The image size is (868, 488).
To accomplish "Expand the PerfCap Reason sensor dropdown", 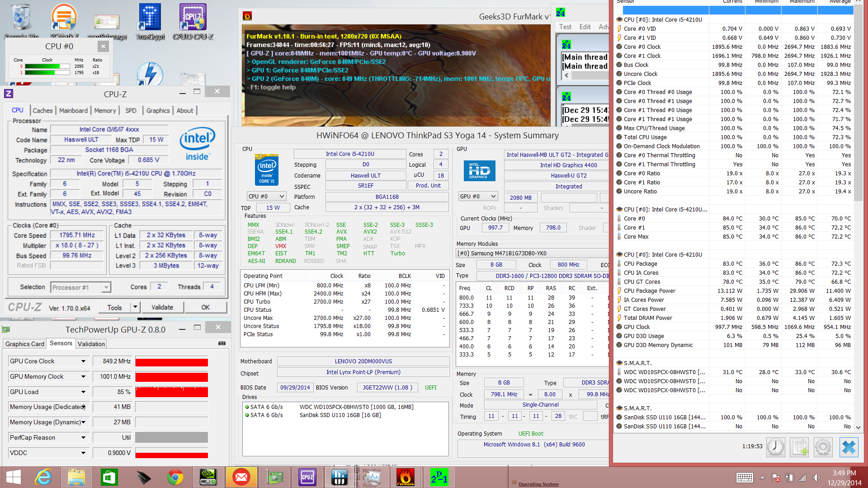I will coord(83,438).
